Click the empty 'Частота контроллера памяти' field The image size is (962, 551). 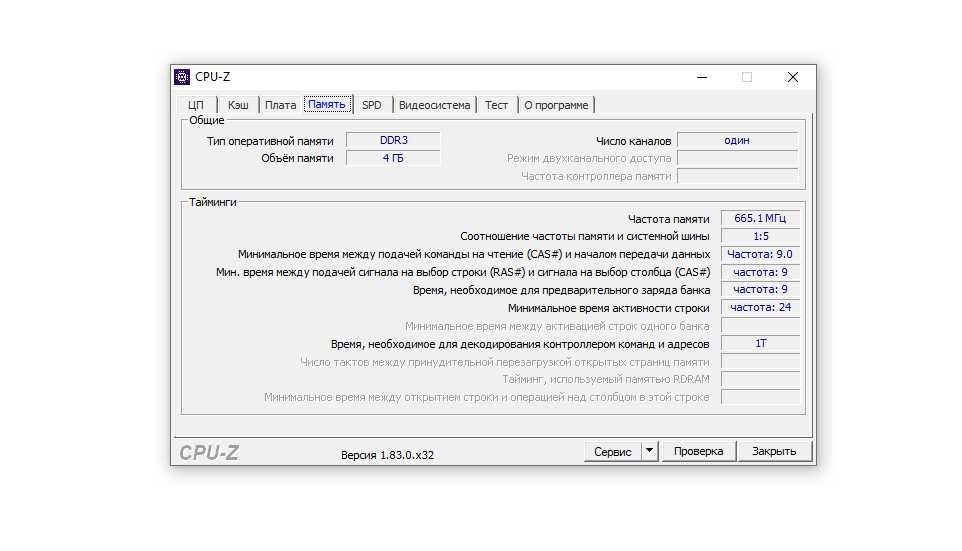[737, 176]
